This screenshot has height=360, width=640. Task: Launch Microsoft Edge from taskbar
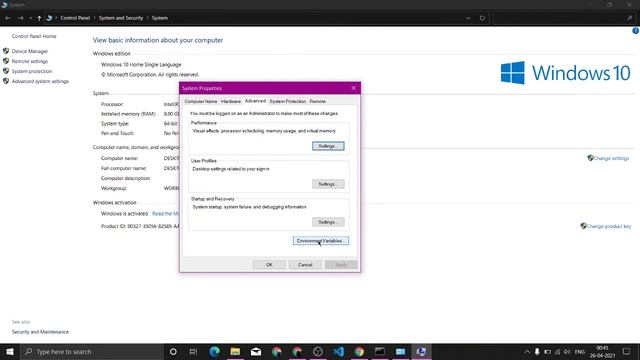pyautogui.click(x=214, y=351)
